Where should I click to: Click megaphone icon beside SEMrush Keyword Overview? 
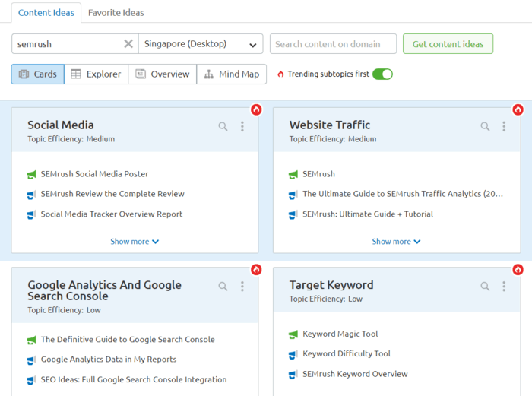click(x=293, y=375)
